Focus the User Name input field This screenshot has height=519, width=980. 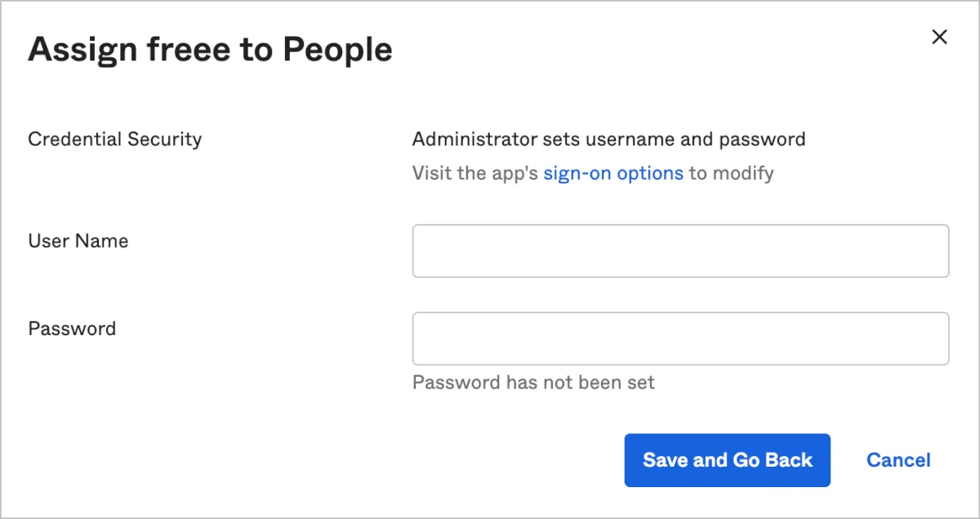point(680,251)
